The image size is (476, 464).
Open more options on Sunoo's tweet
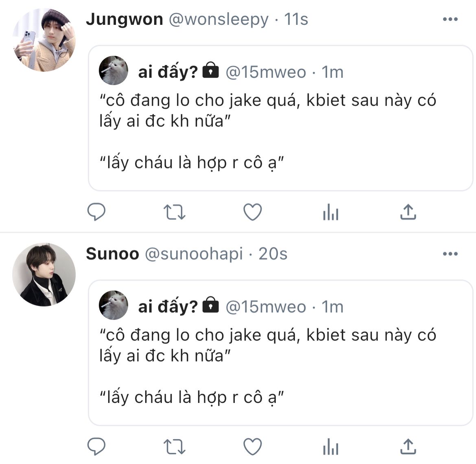click(x=450, y=254)
